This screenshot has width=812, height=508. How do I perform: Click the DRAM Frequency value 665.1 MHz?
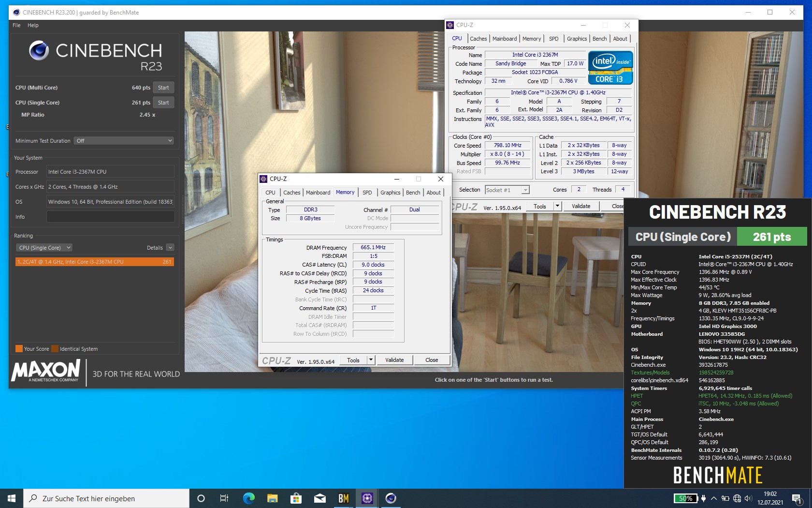tap(373, 247)
